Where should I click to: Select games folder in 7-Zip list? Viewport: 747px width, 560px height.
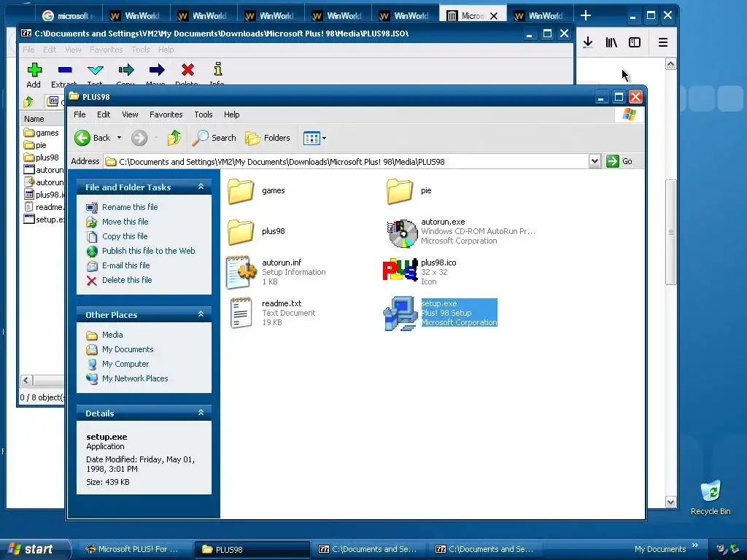(42, 133)
